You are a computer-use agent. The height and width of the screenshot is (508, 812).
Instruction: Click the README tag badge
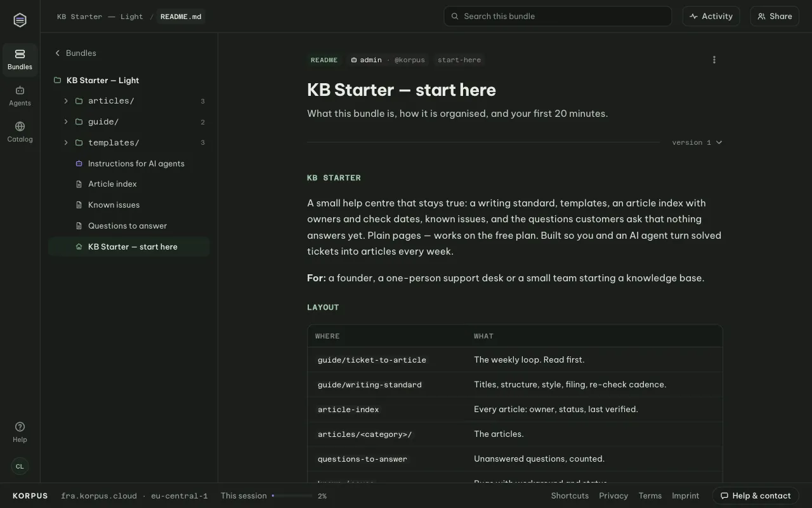(324, 60)
